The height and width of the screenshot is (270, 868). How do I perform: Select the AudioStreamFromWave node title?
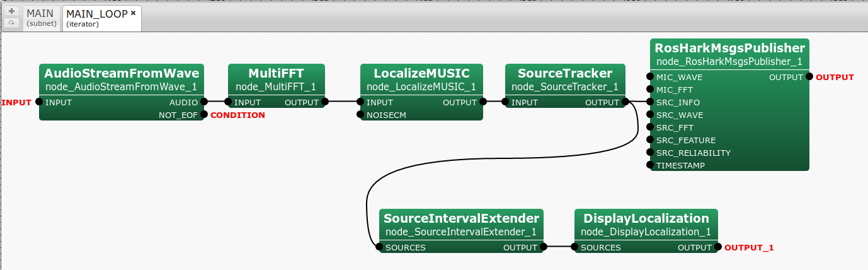coord(122,73)
